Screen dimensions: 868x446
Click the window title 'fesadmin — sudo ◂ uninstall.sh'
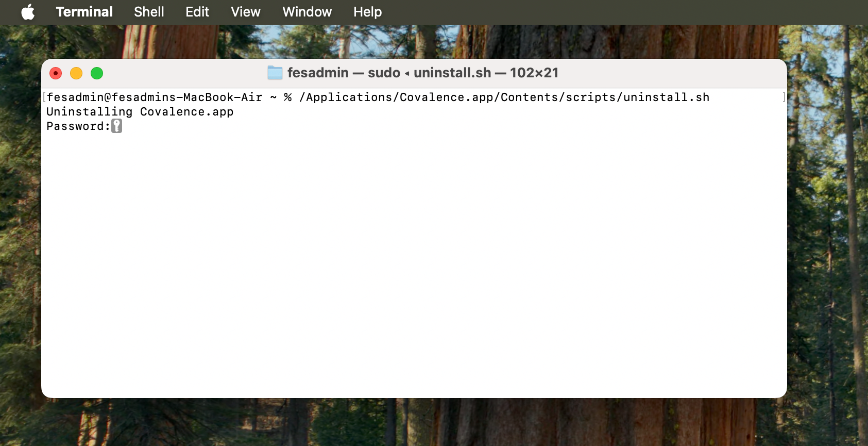pos(389,73)
